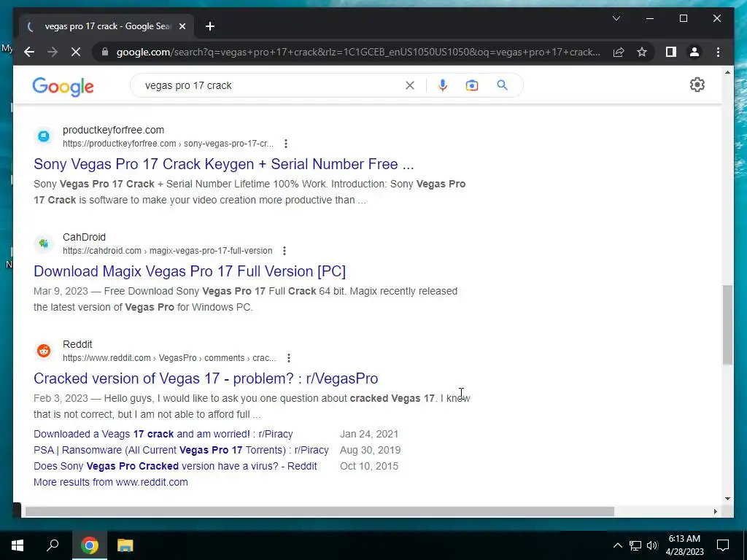Screen dimensions: 747x560
Task: Open Sony Vegas Pro 17 Crack Keygen result
Action: pyautogui.click(x=223, y=164)
